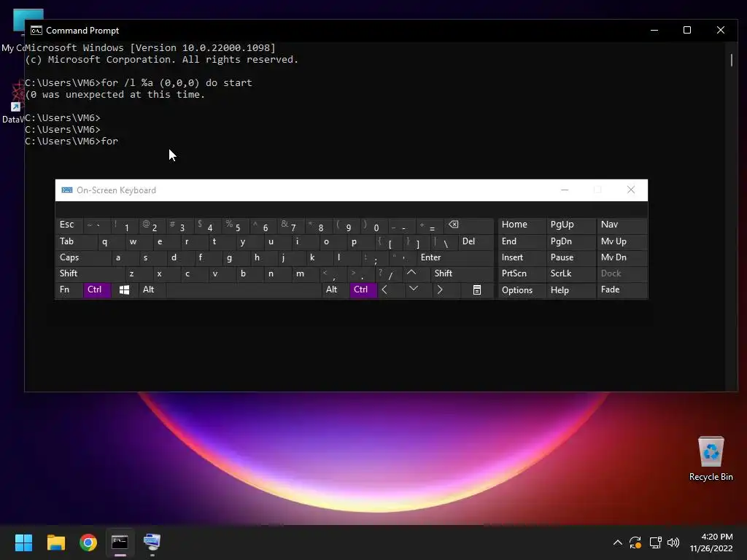747x560 pixels.
Task: Toggle the Caps lock key
Action: pos(83,257)
